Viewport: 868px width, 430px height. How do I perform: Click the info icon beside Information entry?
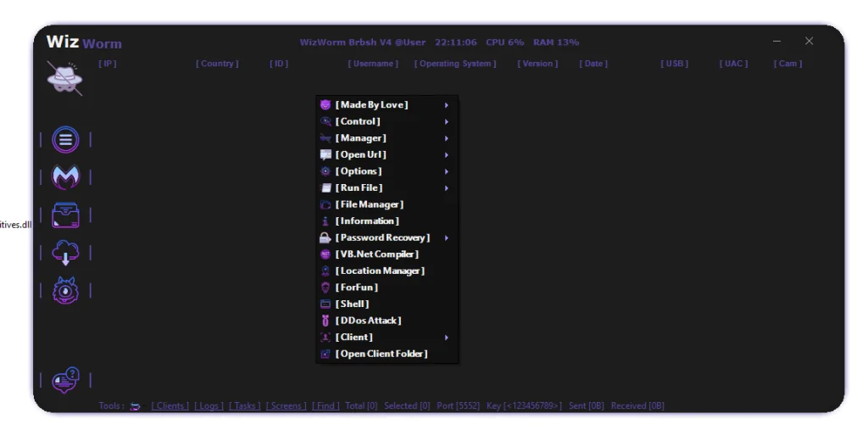(x=325, y=221)
